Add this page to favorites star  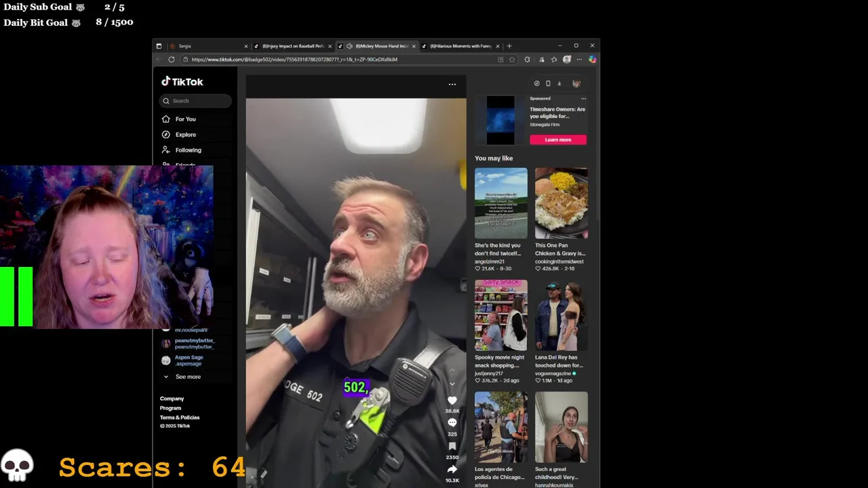(x=512, y=60)
